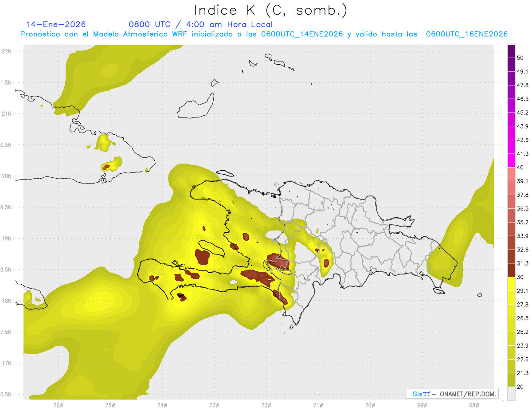This screenshot has height=411, width=532.
Task: Click the longitude label "70W"
Action: click(x=370, y=405)
